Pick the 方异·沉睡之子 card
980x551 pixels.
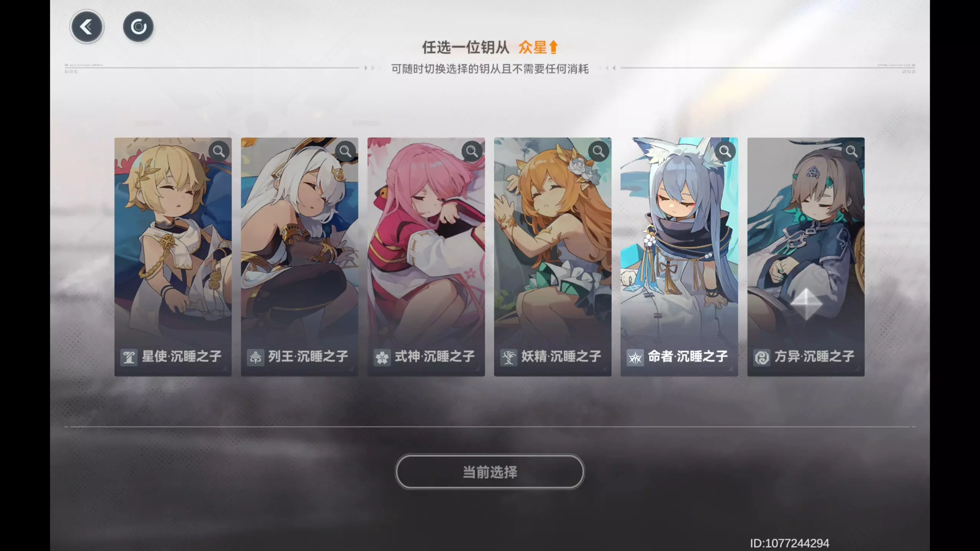click(x=806, y=257)
